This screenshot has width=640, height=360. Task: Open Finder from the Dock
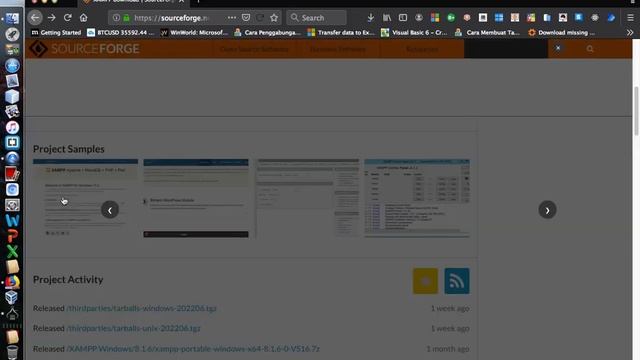[12, 19]
